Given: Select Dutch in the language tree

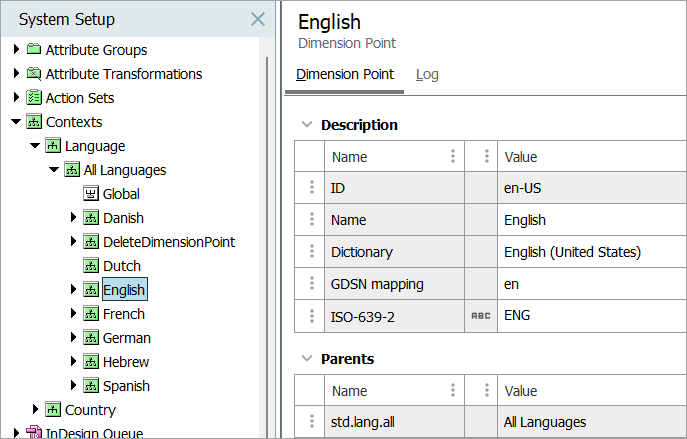Looking at the screenshot, I should click(122, 266).
